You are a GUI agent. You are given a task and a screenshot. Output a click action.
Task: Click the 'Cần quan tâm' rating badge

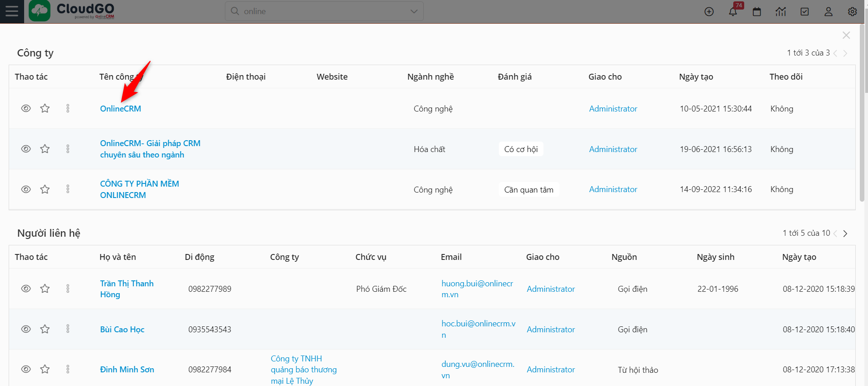pyautogui.click(x=529, y=190)
